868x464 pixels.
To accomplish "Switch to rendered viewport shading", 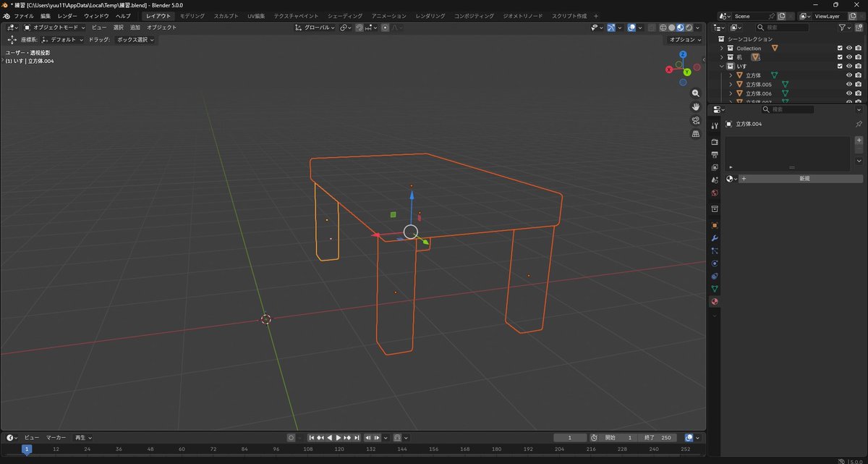I will pos(689,28).
